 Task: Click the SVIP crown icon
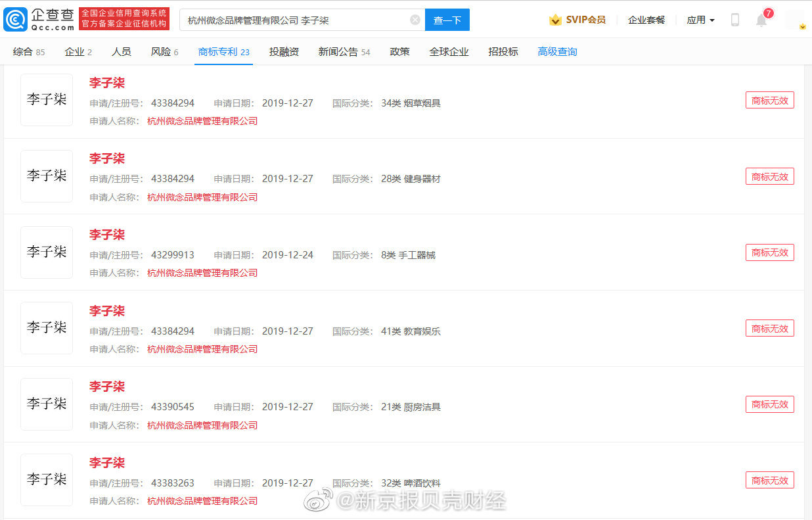click(556, 20)
